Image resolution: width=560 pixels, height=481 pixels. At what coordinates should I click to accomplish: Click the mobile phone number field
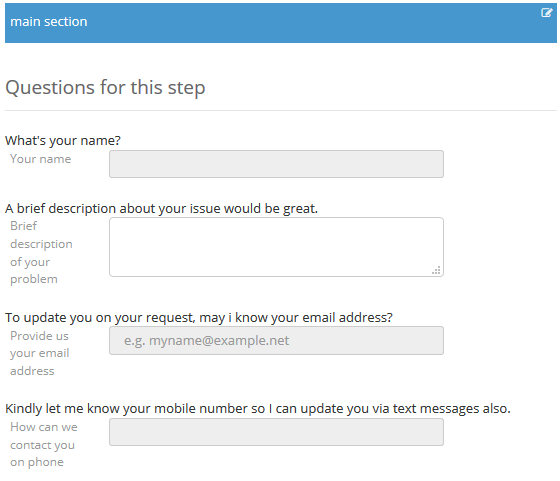point(276,432)
